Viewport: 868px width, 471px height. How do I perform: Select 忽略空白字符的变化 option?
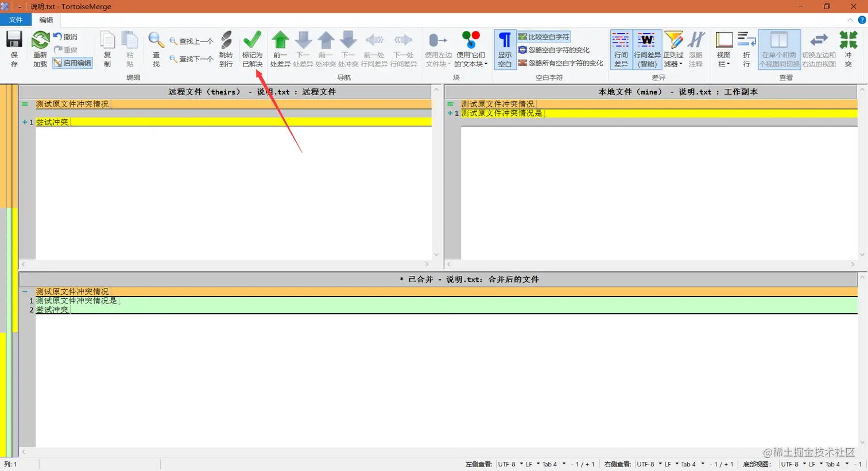point(554,50)
